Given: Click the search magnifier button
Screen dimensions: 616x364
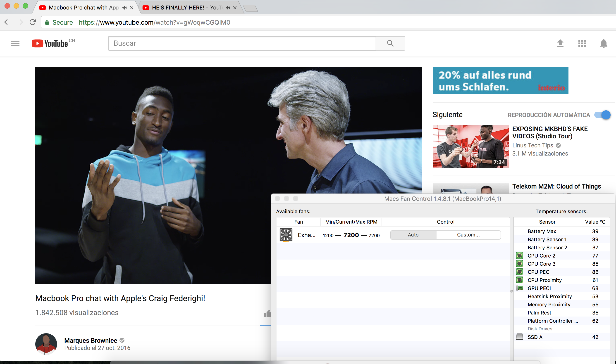Looking at the screenshot, I should click(x=390, y=43).
